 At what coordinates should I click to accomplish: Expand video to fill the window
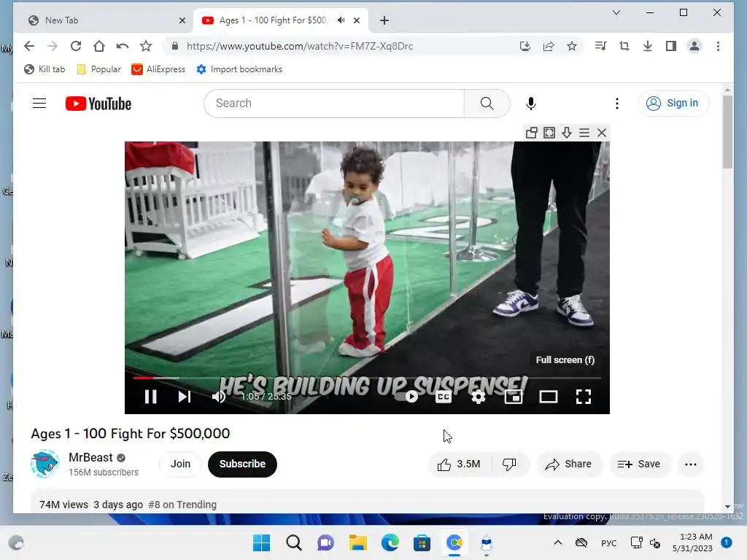(549, 133)
